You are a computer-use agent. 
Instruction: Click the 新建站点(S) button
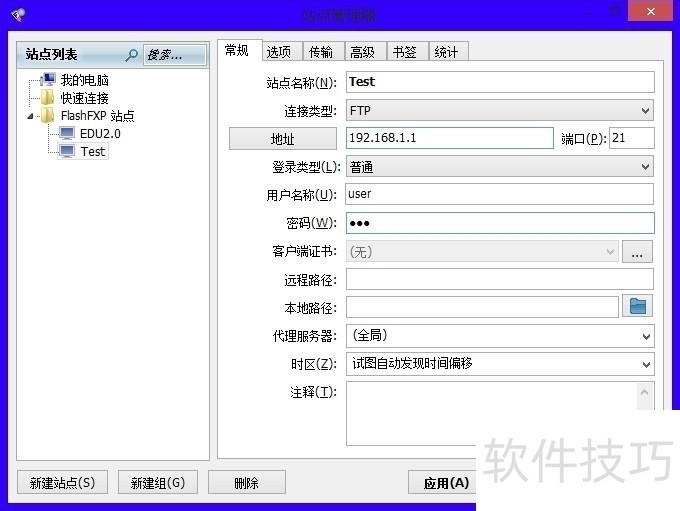point(62,483)
